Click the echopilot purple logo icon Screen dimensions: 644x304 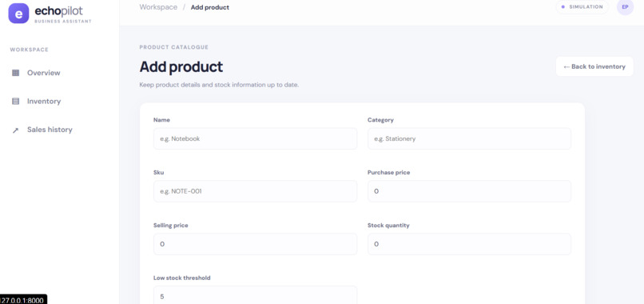pyautogui.click(x=18, y=13)
